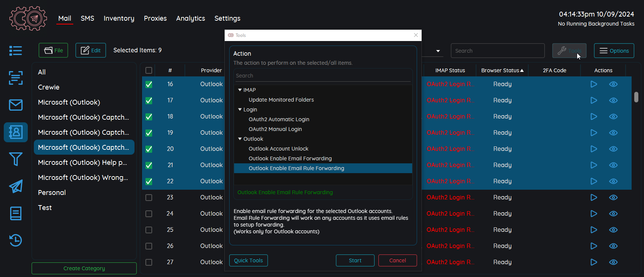The image size is (644, 277).
Task: Open the paper plane send sidebar icon
Action: pyautogui.click(x=16, y=186)
